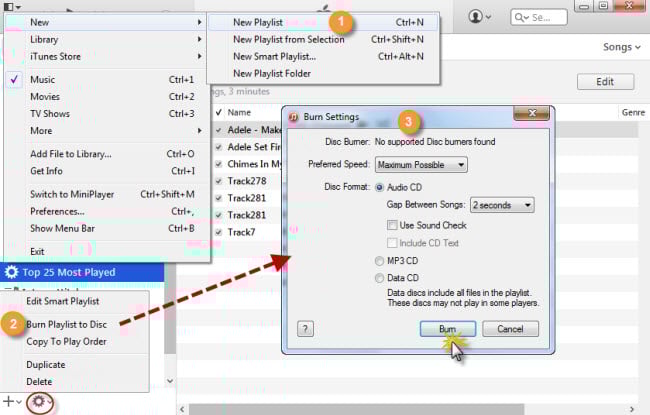The image size is (650, 415).
Task: Sort by the Genre column header
Action: tap(633, 112)
